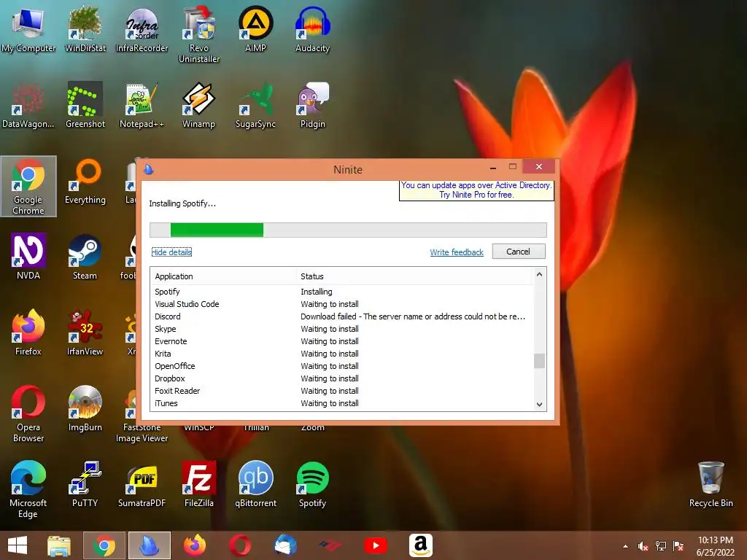
Task: Select the Foxit Reader row
Action: point(341,391)
